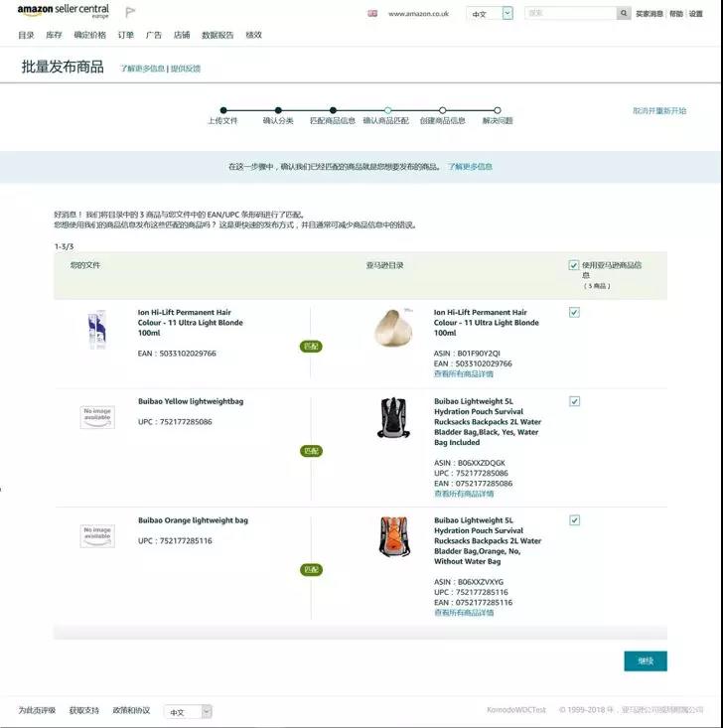
Task: Click the 匹配 badge for Buibao Yellow row
Action: click(311, 451)
